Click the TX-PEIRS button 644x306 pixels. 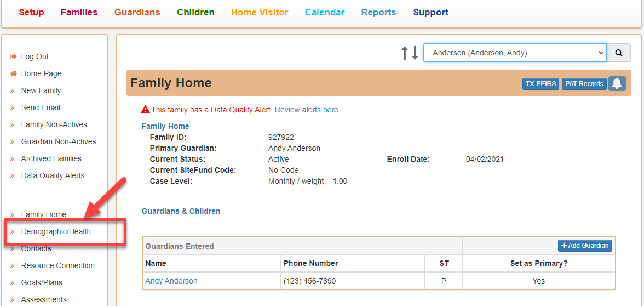[540, 84]
